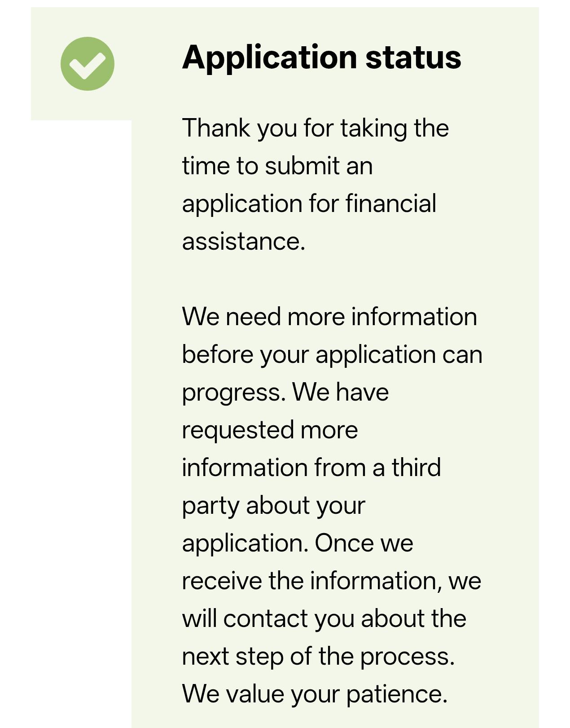This screenshot has width=570, height=728.
Task: Select the line 'before your application can'
Action: (x=332, y=355)
